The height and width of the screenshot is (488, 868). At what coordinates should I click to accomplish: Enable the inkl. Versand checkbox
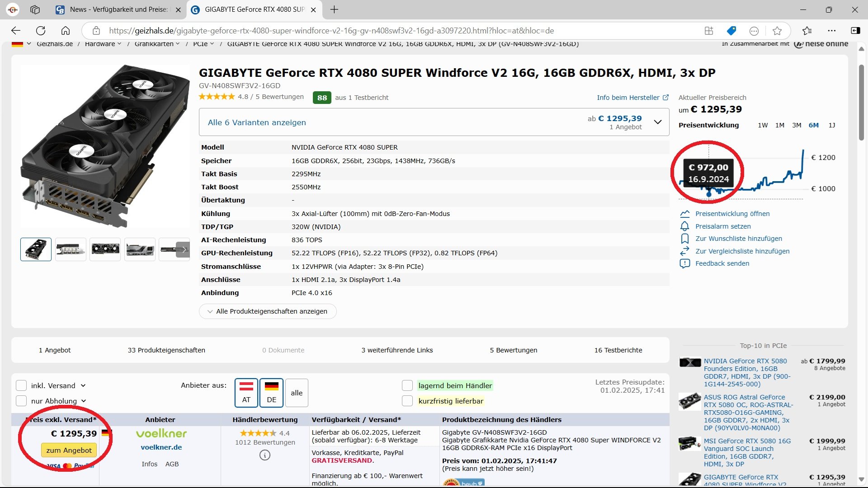tap(21, 385)
